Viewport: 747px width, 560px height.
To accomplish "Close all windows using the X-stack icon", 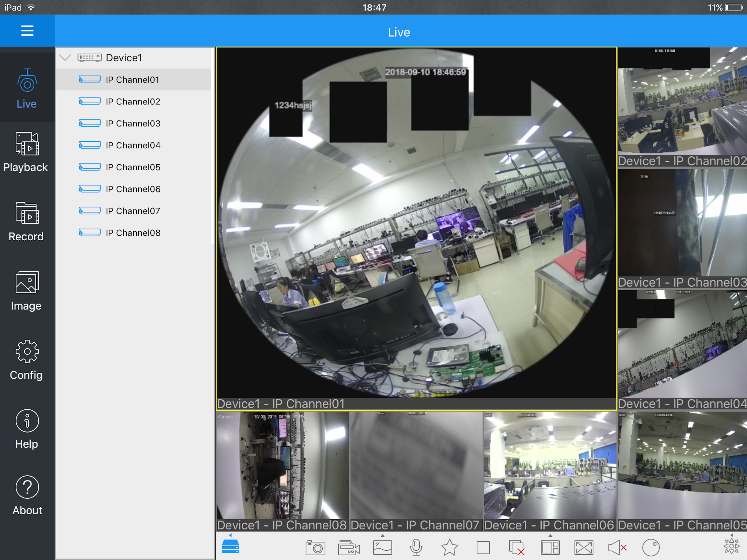I will click(517, 547).
